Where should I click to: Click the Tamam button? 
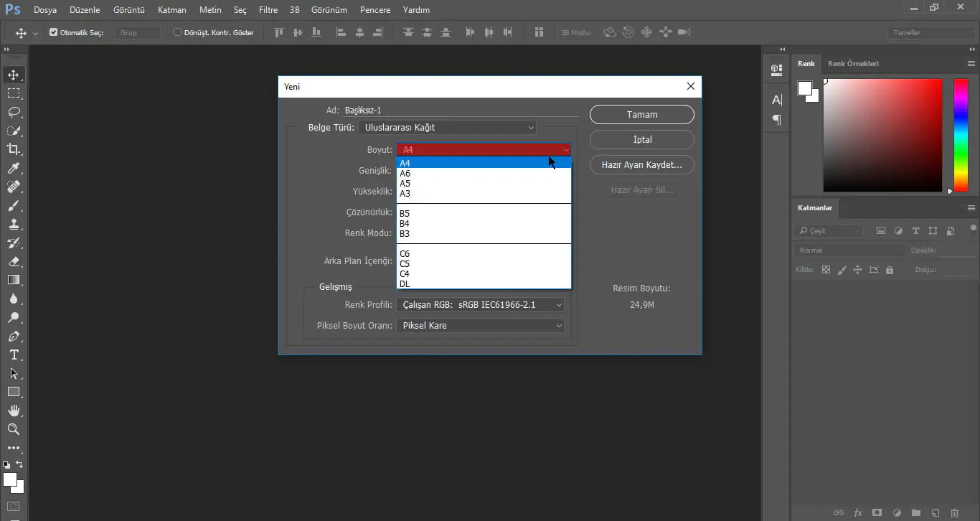point(641,115)
